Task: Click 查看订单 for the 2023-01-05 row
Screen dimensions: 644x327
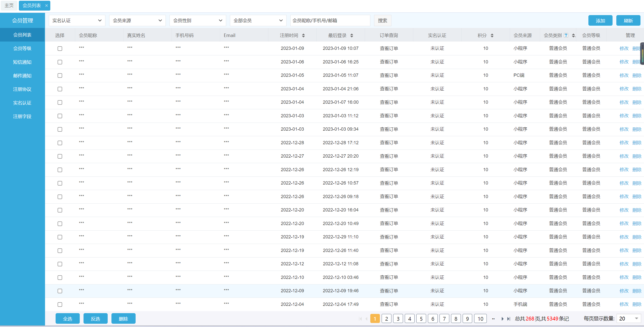Action: pyautogui.click(x=389, y=75)
